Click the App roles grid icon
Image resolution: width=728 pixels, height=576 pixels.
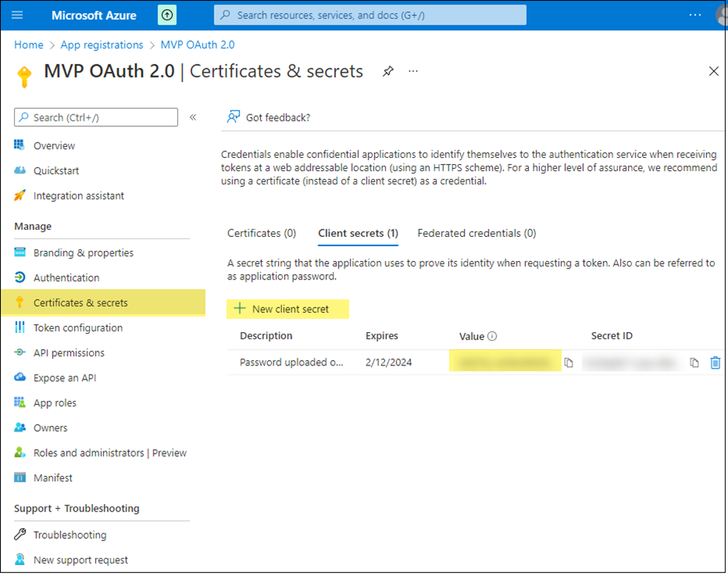pyautogui.click(x=19, y=403)
